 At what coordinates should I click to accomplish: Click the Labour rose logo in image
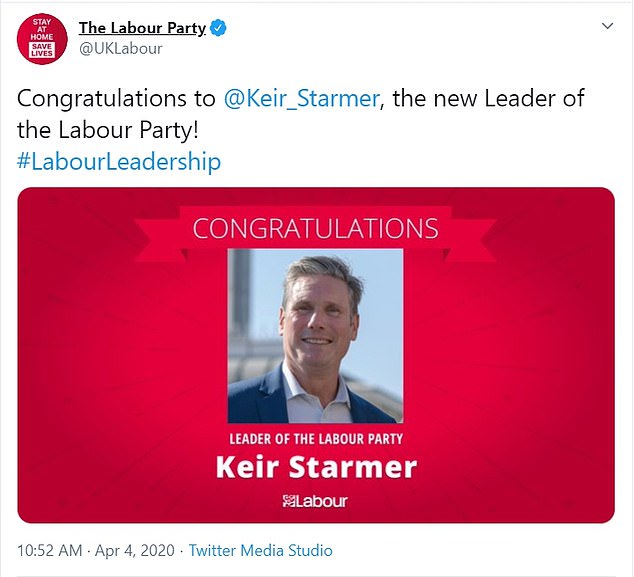click(287, 500)
